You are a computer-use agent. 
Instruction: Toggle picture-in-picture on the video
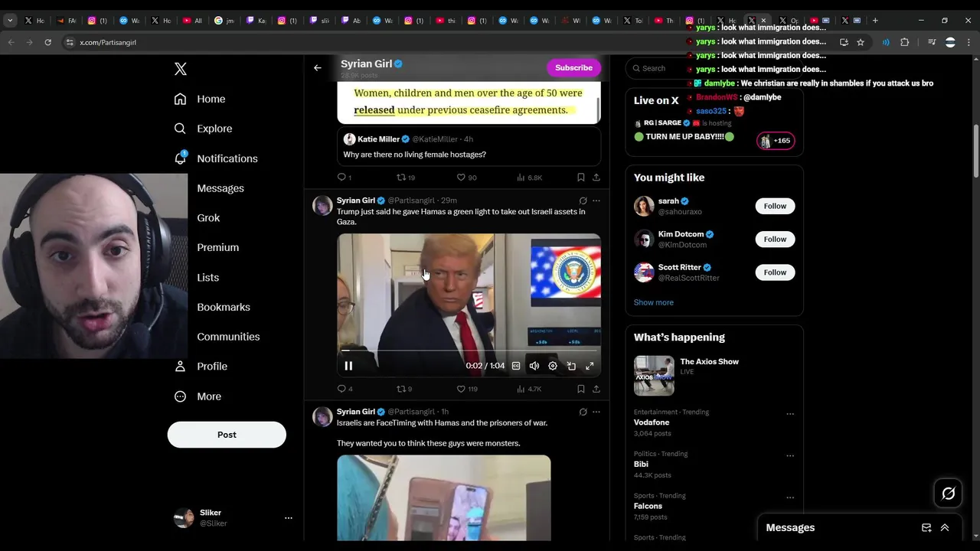click(x=571, y=366)
